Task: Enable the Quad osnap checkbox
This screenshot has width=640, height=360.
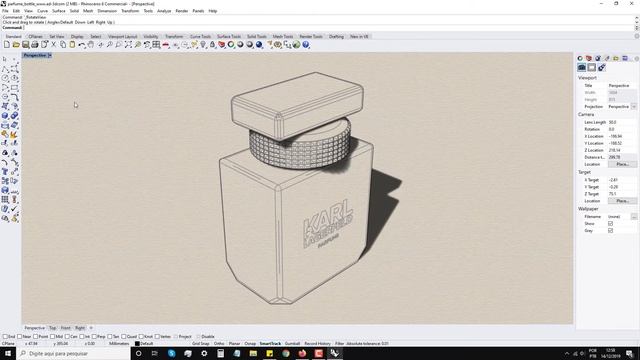Action: (124, 337)
